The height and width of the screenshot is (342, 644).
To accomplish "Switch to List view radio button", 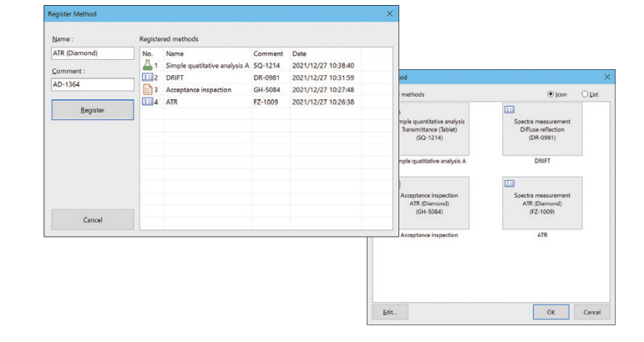I will point(585,94).
